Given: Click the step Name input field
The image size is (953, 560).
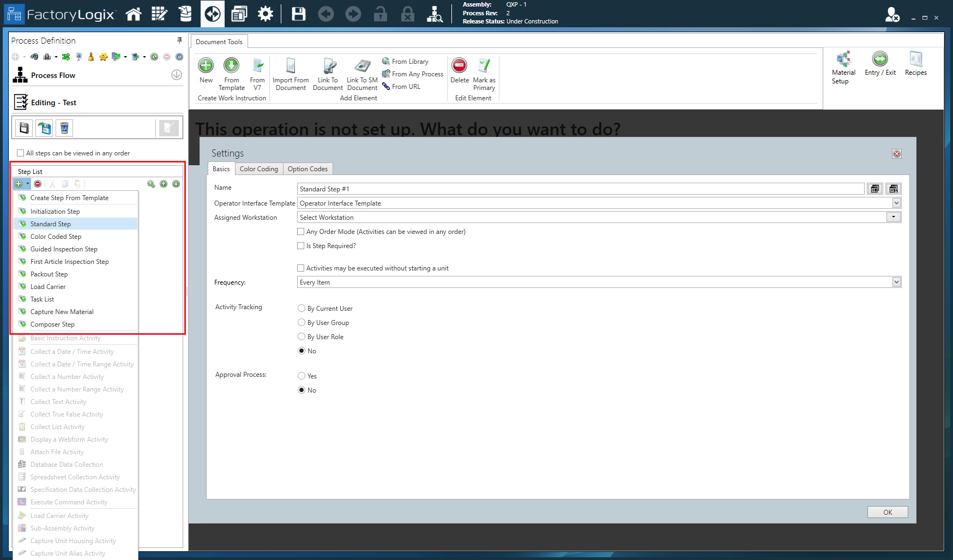Looking at the screenshot, I should [545, 189].
